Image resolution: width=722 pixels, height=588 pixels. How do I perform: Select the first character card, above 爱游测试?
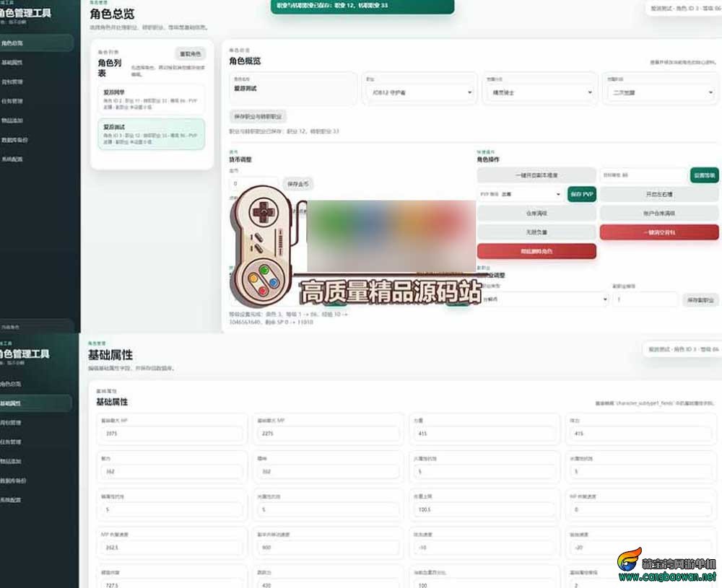[x=151, y=100]
